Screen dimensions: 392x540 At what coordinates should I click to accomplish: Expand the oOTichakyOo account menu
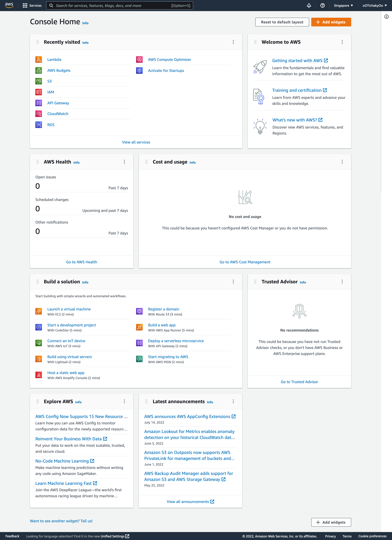(374, 5)
